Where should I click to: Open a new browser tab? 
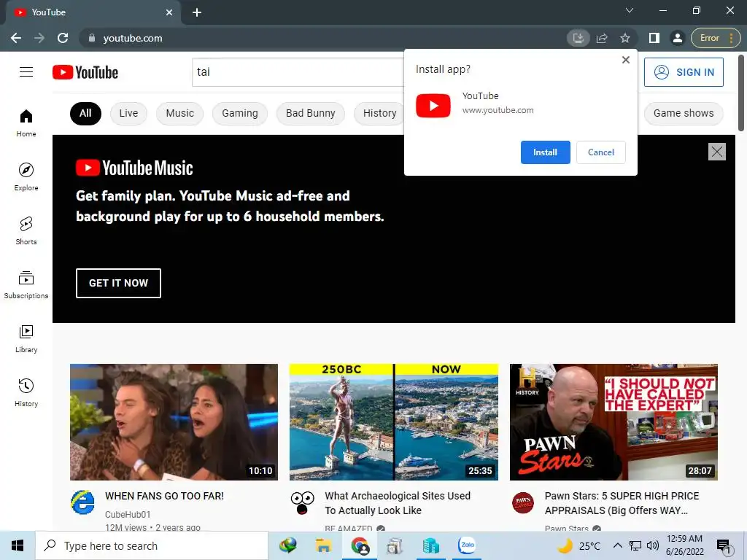tap(197, 12)
